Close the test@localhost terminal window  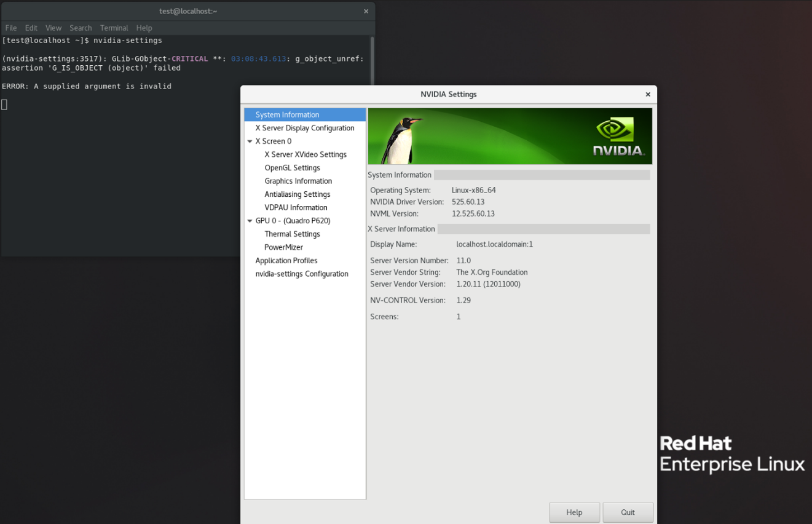[x=366, y=11]
